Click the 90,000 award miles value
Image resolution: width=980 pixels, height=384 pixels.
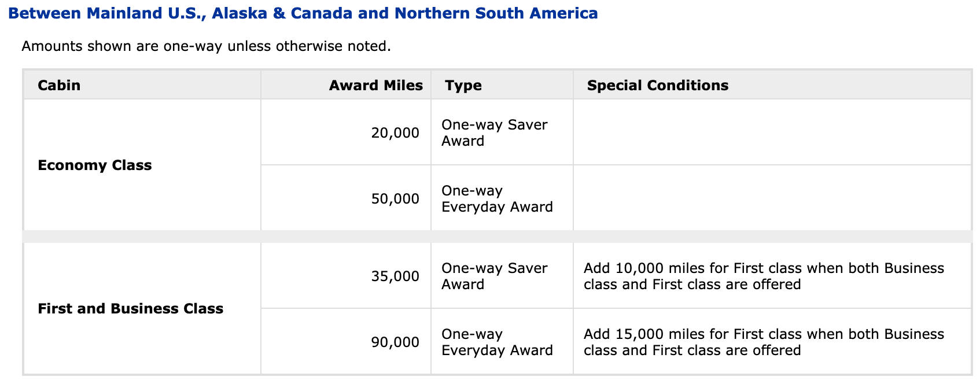click(x=395, y=342)
